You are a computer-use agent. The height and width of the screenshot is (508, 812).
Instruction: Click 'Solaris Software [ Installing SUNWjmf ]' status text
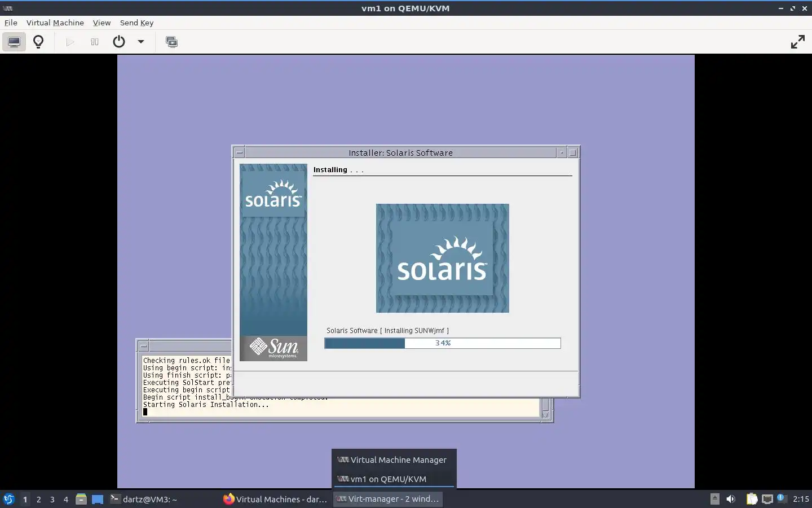tap(387, 331)
